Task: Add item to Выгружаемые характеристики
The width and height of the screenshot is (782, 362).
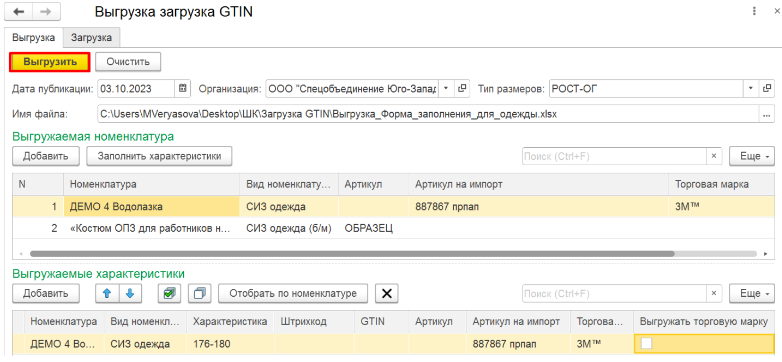Action: tap(45, 293)
